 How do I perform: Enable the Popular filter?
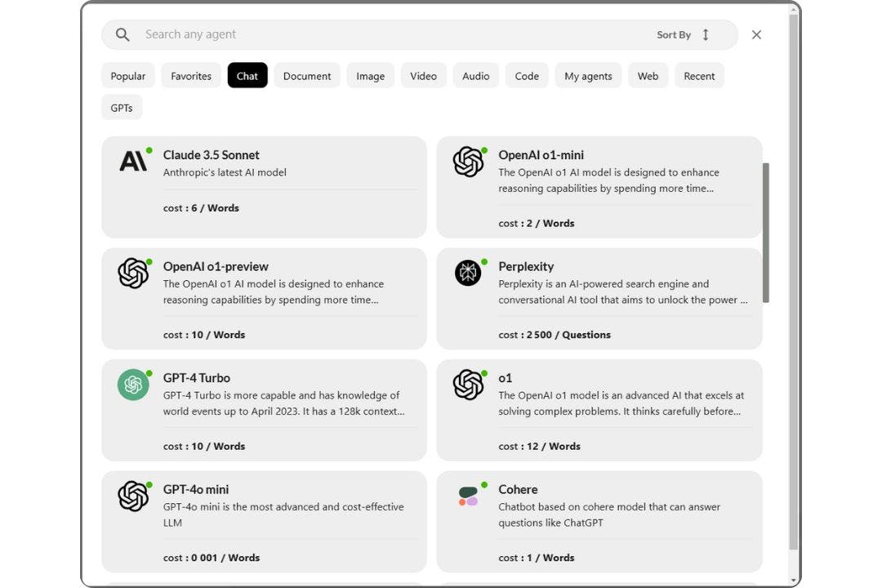127,75
